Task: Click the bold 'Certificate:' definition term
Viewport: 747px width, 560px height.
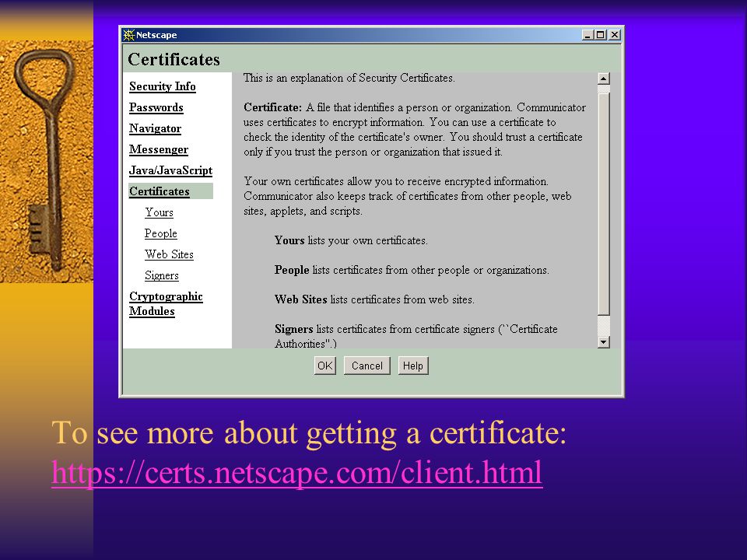Action: (272, 107)
